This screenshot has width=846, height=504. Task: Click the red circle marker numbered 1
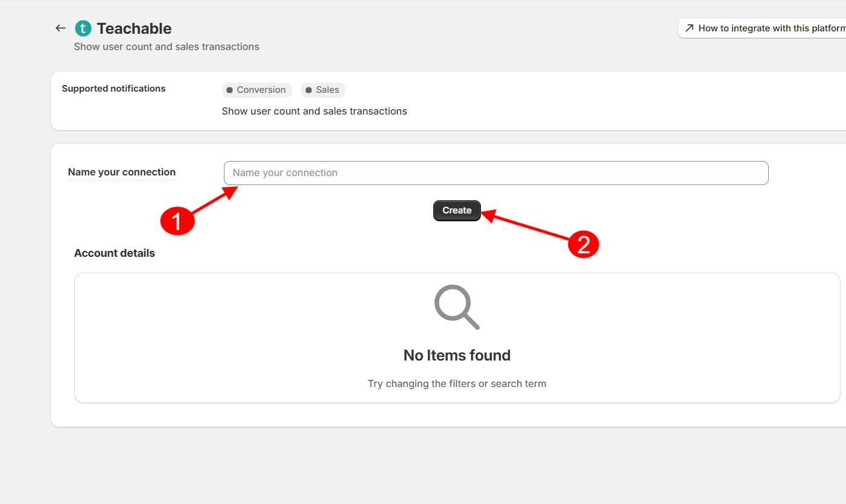pyautogui.click(x=177, y=221)
